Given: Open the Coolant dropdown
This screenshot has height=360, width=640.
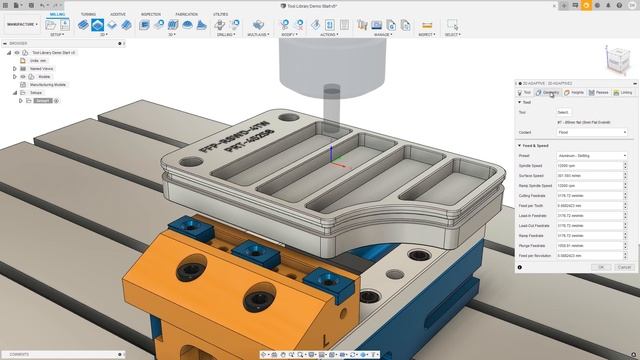Looking at the screenshot, I should [592, 132].
